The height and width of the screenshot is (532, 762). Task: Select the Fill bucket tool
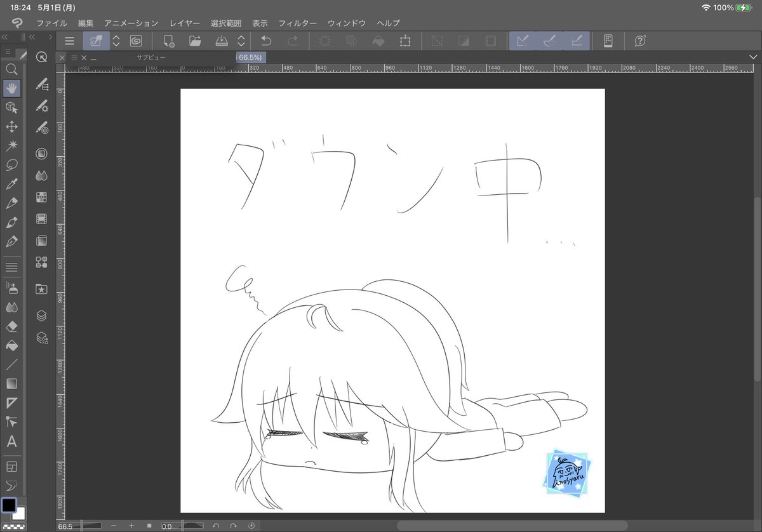tap(11, 345)
